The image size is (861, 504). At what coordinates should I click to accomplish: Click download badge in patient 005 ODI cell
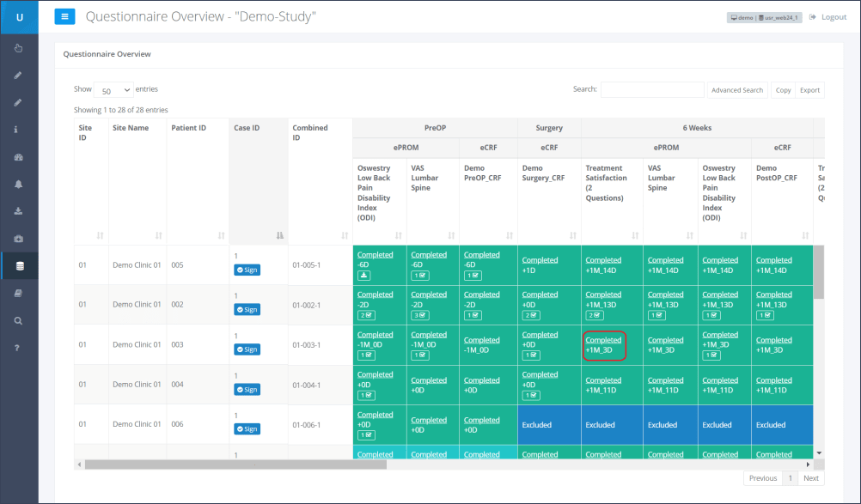point(366,276)
